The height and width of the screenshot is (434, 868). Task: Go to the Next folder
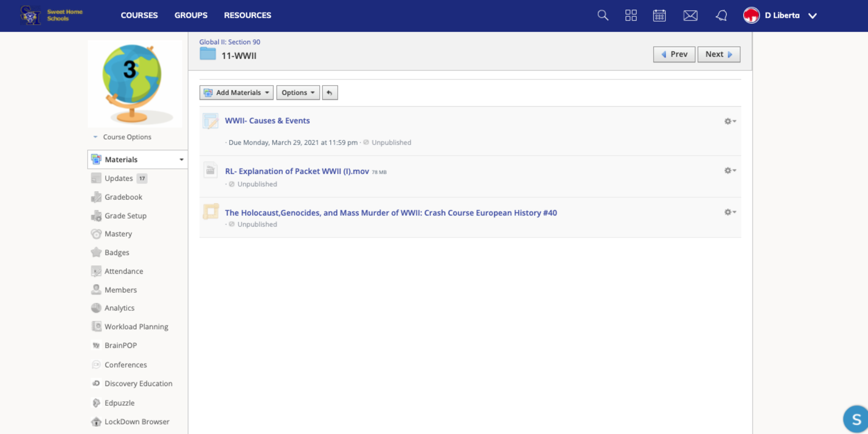click(x=718, y=54)
